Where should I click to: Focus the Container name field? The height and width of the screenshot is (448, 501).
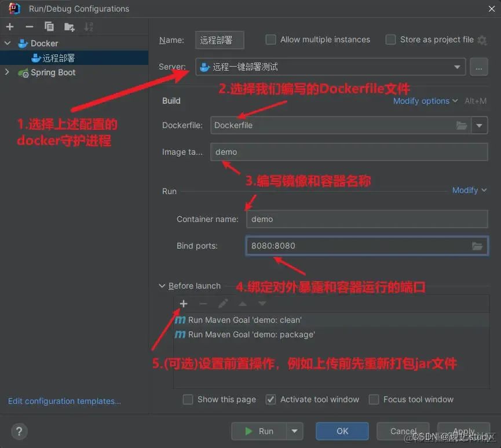click(x=367, y=219)
